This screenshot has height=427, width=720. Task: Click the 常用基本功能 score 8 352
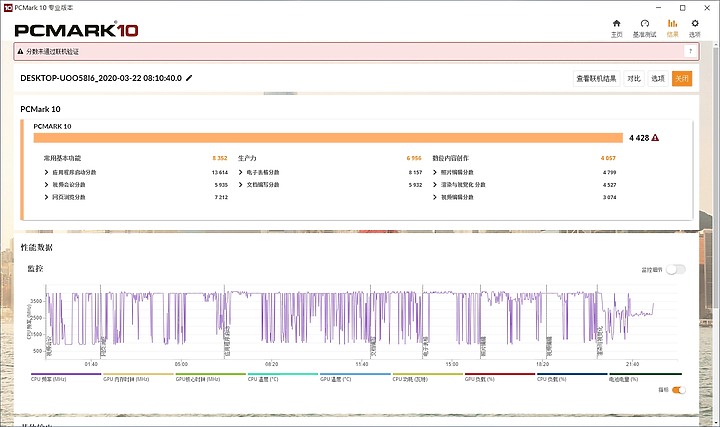coord(219,158)
